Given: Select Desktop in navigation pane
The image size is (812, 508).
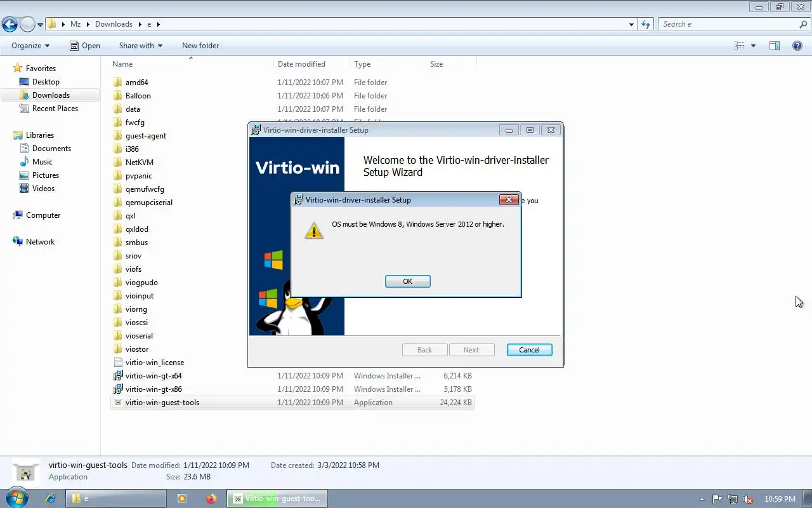Looking at the screenshot, I should (46, 82).
